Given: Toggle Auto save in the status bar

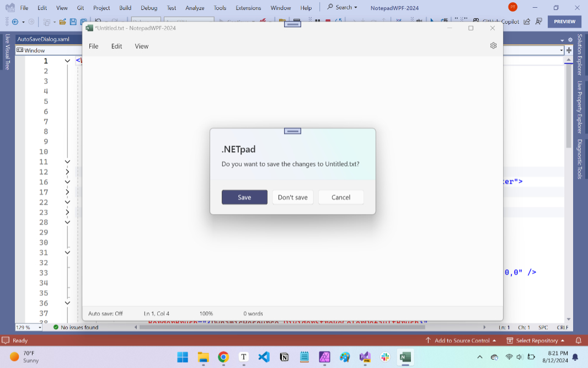Looking at the screenshot, I should [x=105, y=313].
